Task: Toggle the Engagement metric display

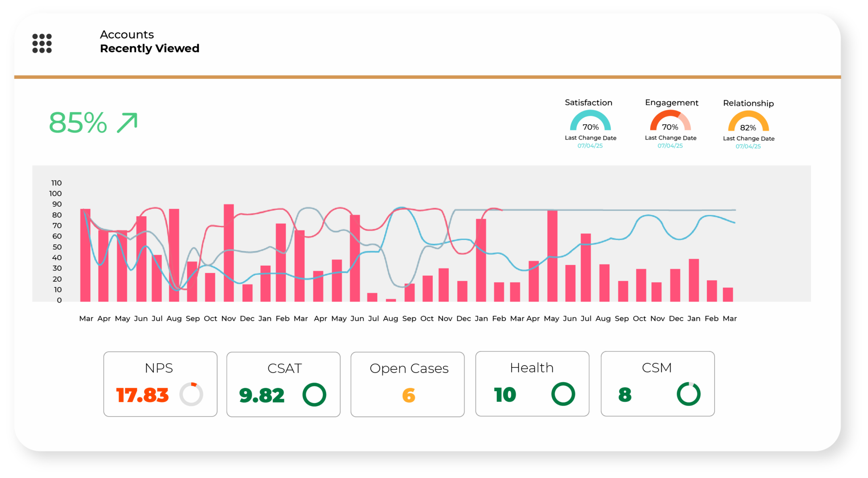Action: (x=671, y=103)
